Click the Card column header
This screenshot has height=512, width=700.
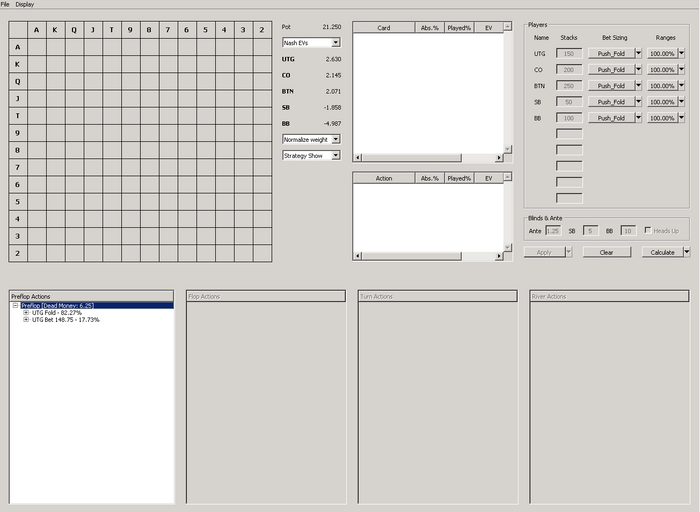384,28
